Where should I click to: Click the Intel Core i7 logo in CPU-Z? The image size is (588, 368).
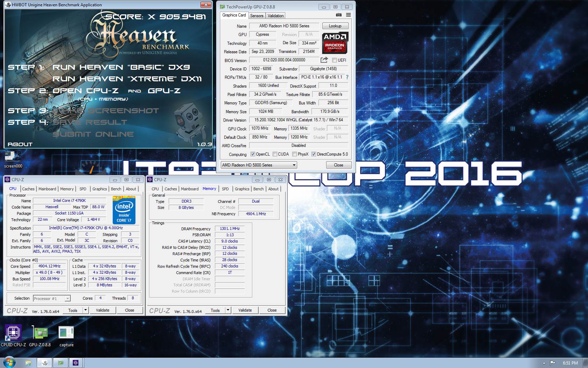124,210
